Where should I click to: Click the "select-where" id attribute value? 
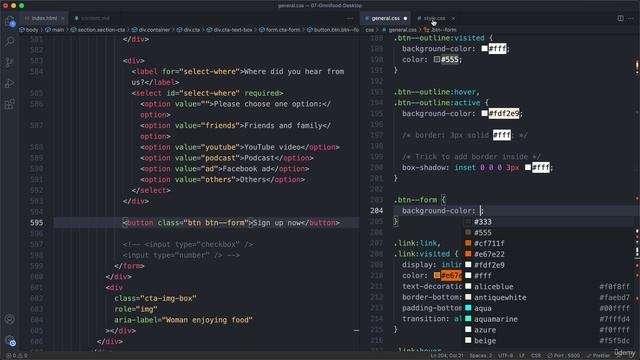pyautogui.click(x=209, y=93)
